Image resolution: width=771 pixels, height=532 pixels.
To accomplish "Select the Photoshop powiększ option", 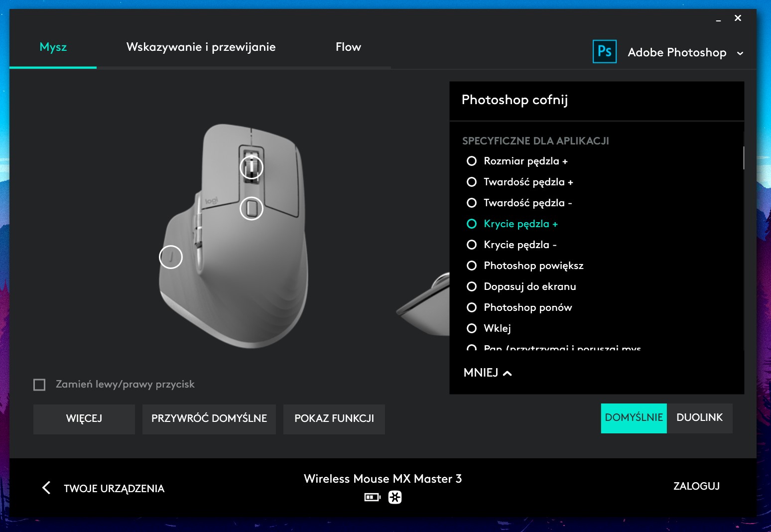I will pos(525,266).
